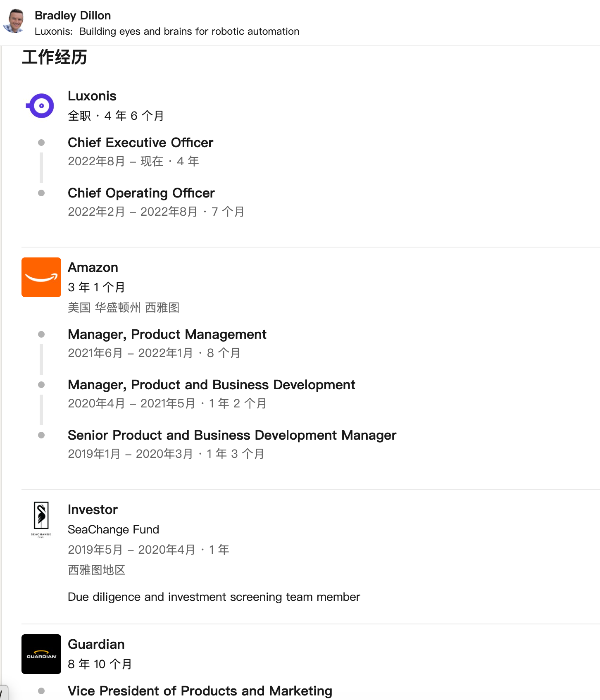This screenshot has width=600, height=700.
Task: Click the black Guardian logo icon
Action: coord(41,654)
